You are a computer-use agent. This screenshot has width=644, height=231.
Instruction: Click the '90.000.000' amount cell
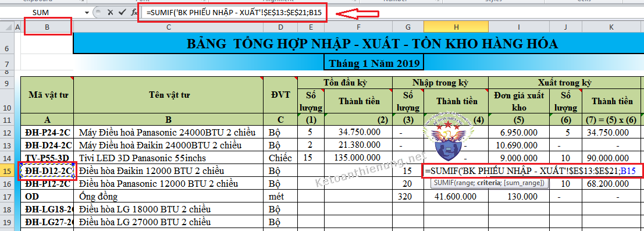(x=611, y=158)
